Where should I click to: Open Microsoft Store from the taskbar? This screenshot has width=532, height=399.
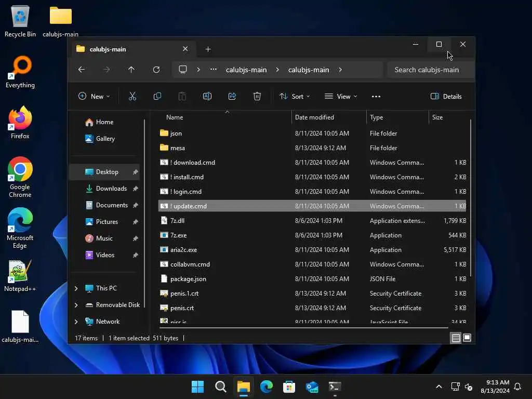[x=289, y=387]
